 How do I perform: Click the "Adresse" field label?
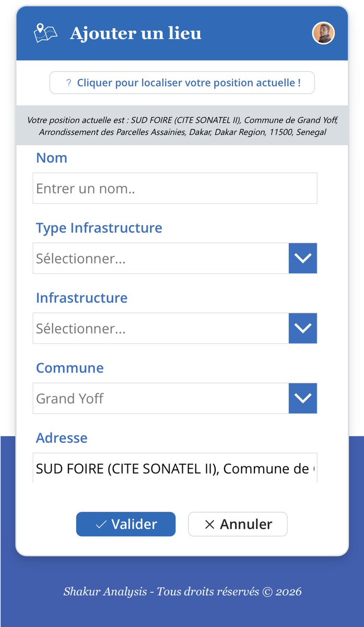click(62, 438)
